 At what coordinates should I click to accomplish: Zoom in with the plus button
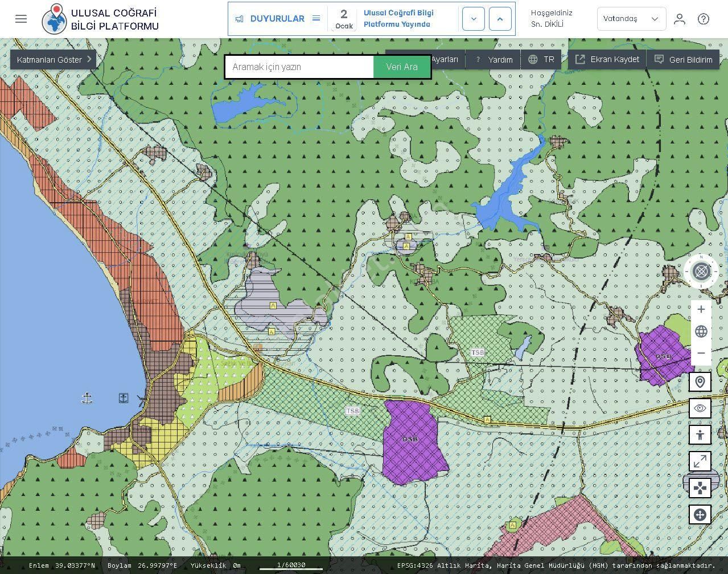click(x=701, y=309)
